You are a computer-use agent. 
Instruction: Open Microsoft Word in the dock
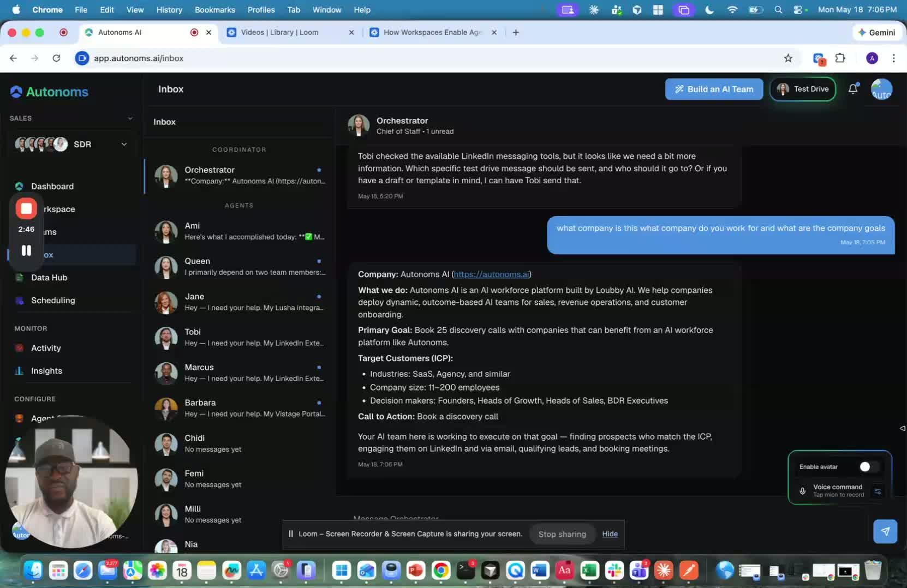pyautogui.click(x=540, y=571)
